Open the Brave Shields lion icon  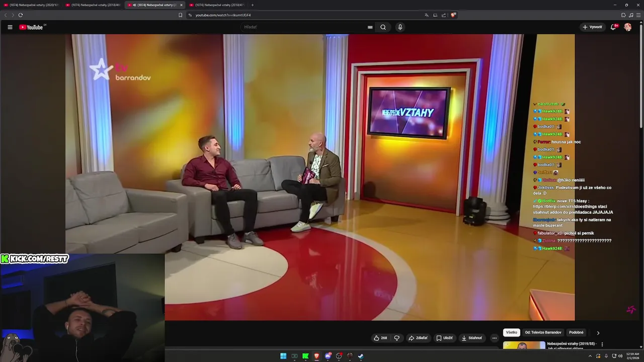pyautogui.click(x=453, y=15)
